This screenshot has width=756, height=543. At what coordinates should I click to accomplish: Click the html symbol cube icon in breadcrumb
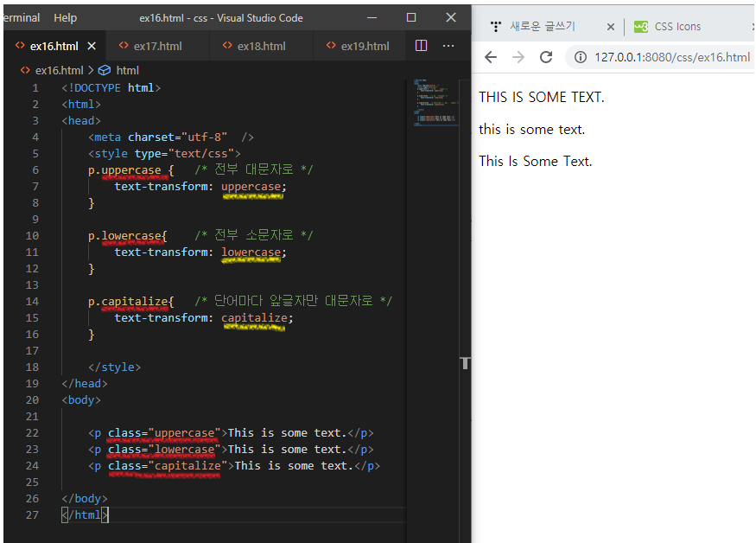click(x=105, y=71)
